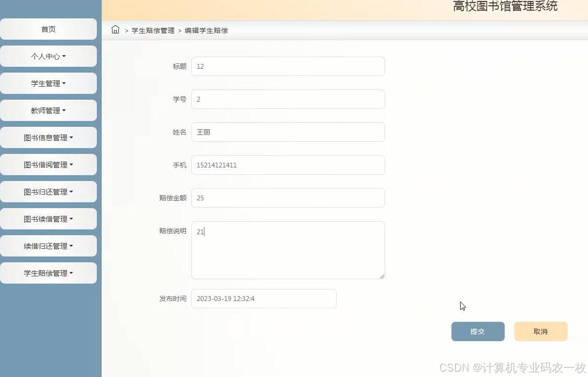Click the 手机 phone number field
This screenshot has width=588, height=377.
pos(288,165)
